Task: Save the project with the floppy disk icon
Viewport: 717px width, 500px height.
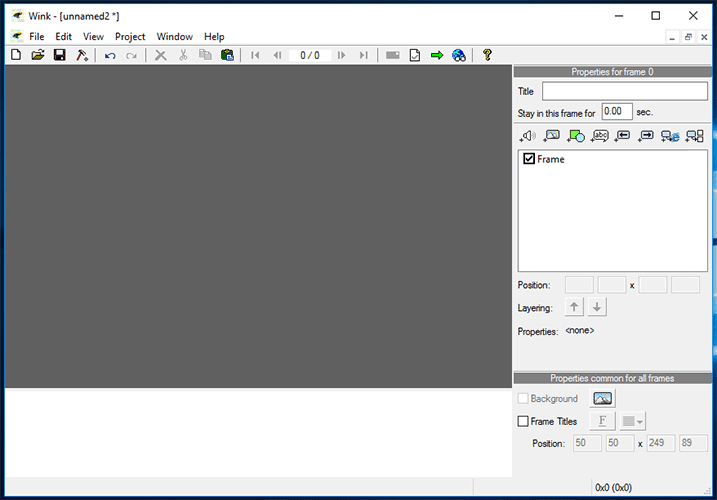Action: (60, 55)
